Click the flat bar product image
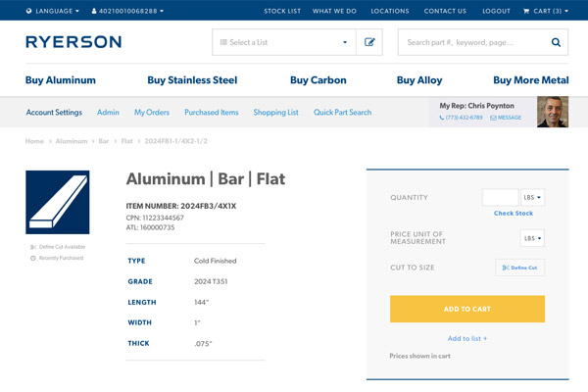 coord(58,202)
